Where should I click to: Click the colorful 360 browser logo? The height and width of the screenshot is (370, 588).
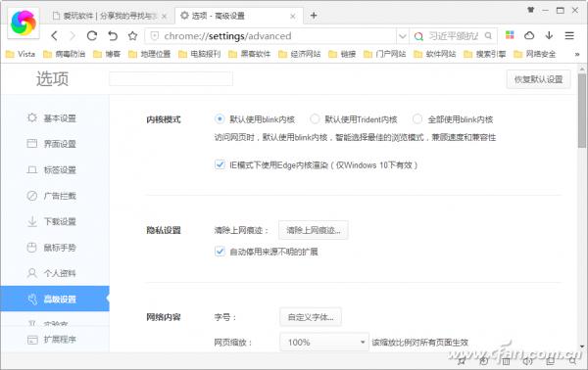click(x=24, y=23)
